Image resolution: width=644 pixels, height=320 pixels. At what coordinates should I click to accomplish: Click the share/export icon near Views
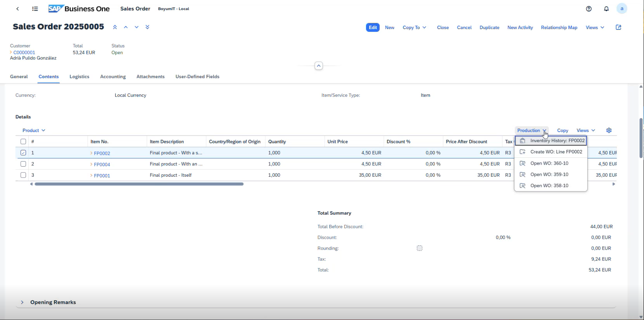click(619, 27)
